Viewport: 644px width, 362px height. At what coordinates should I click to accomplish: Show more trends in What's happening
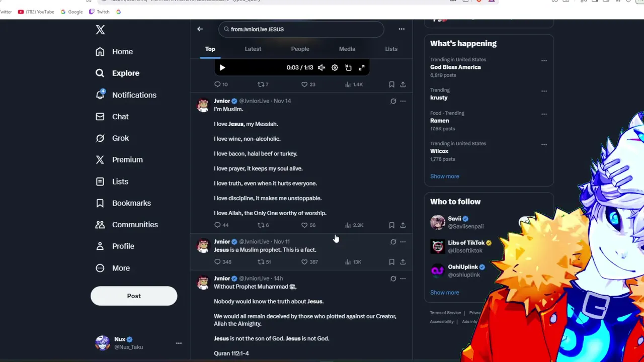click(444, 176)
